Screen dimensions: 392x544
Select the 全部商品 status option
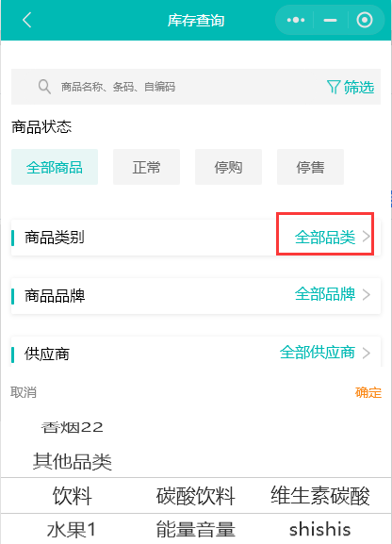click(x=55, y=167)
